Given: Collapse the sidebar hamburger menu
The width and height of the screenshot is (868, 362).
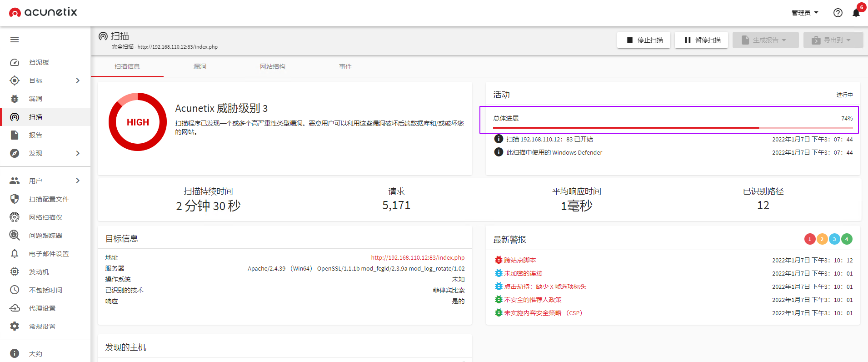Looking at the screenshot, I should click(15, 40).
